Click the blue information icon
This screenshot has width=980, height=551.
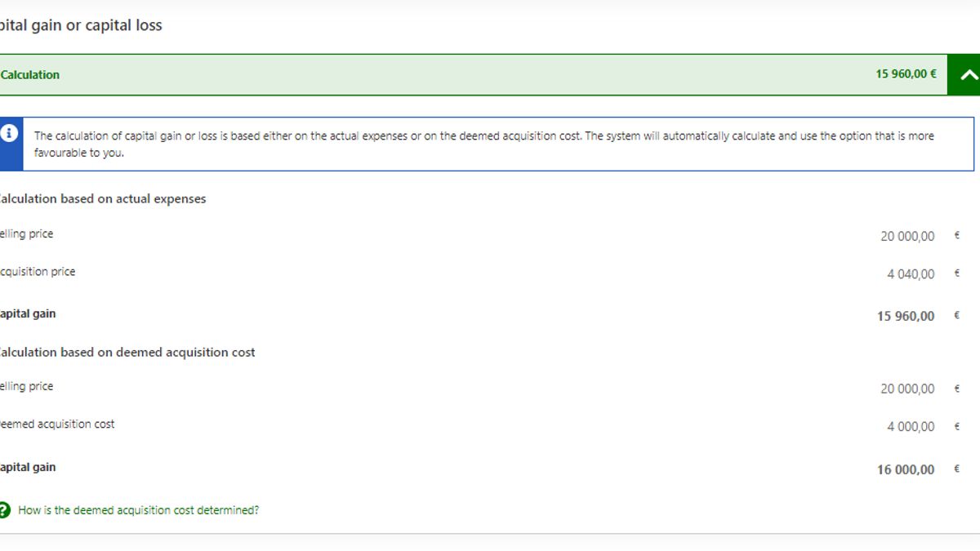(10, 134)
